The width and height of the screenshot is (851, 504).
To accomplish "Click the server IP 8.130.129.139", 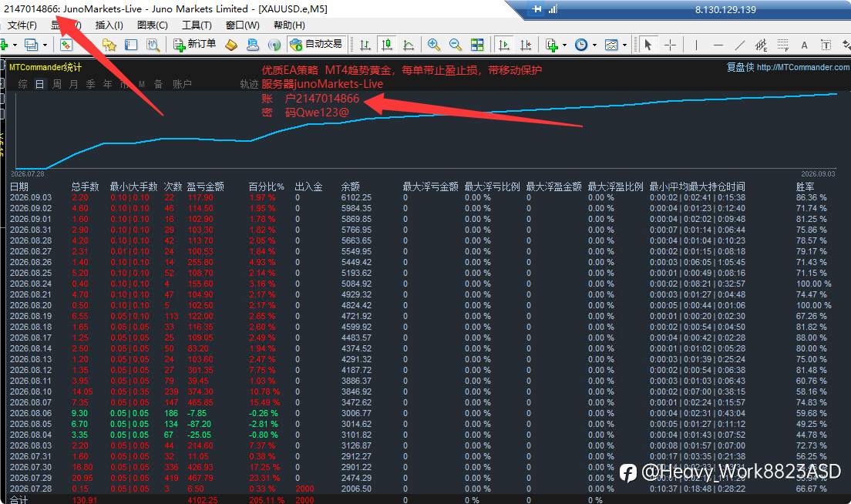I will pyautogui.click(x=725, y=10).
